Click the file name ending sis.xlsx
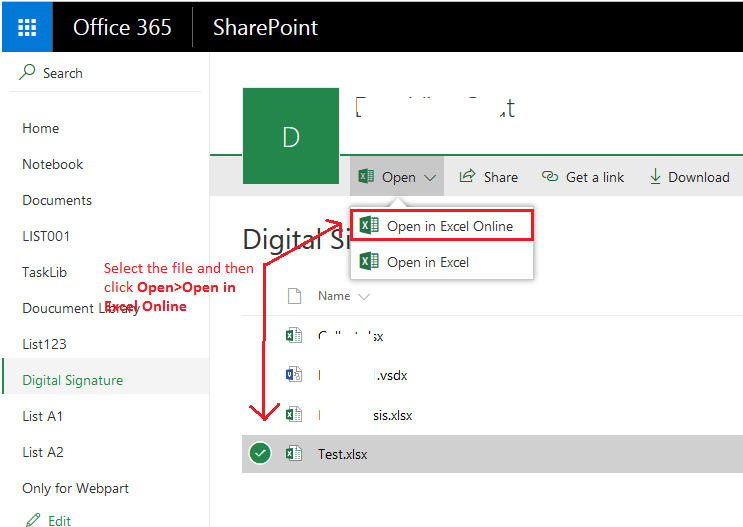The image size is (743, 527). pos(365,415)
